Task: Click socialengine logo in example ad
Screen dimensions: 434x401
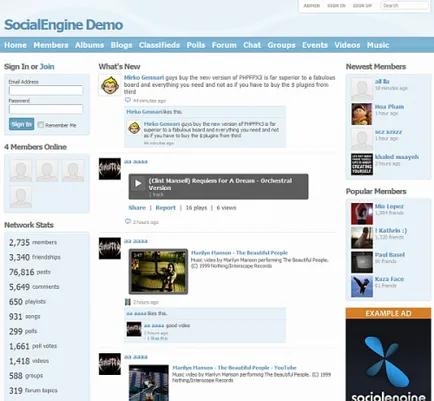Action: (x=388, y=367)
